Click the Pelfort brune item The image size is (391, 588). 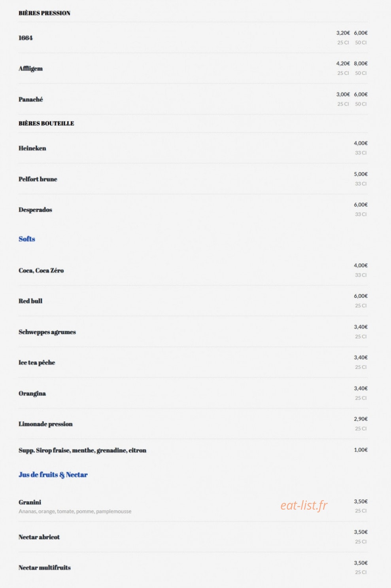pyautogui.click(x=38, y=179)
